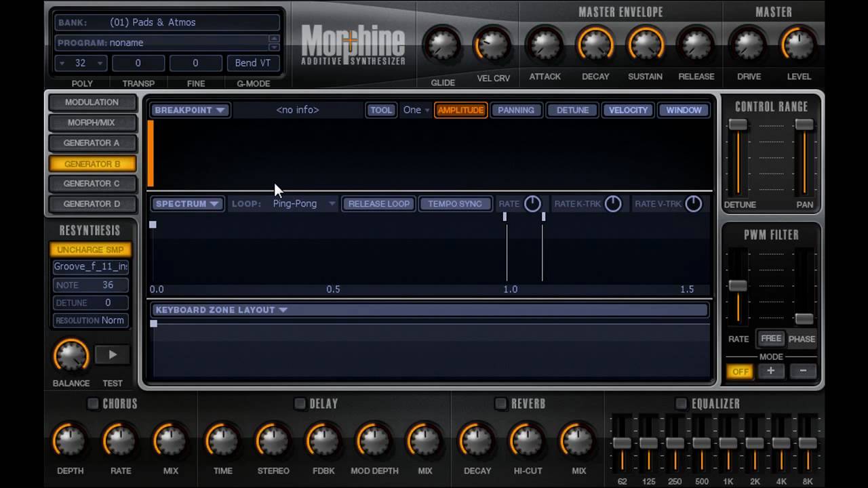Click the Release knob
The width and height of the screenshot is (868, 488).
(696, 45)
